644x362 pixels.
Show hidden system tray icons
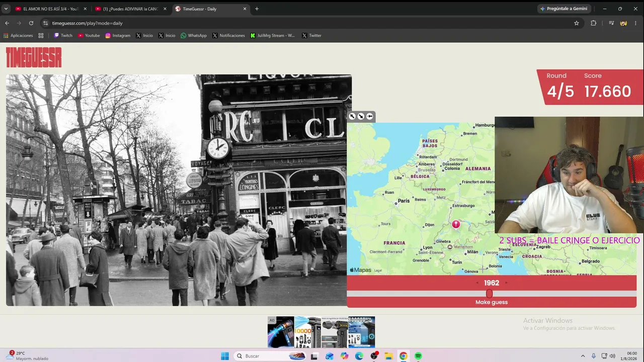(x=583, y=356)
